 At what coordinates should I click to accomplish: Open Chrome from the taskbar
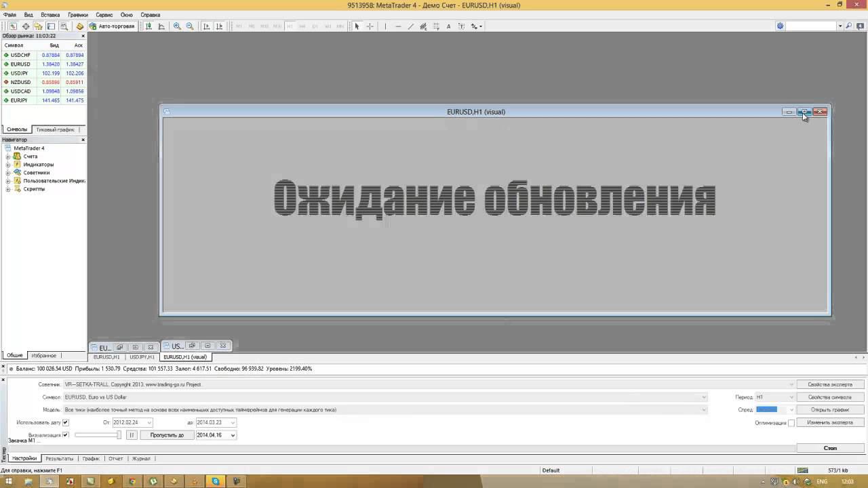click(x=132, y=481)
